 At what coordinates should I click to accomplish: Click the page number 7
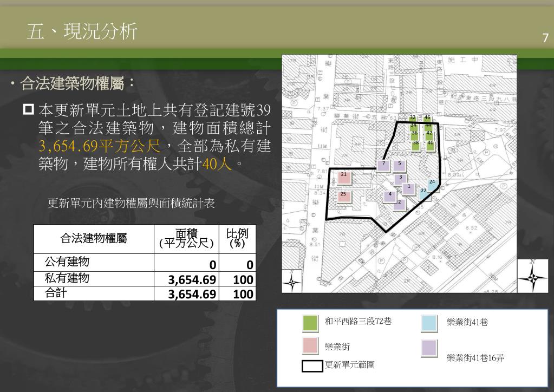click(x=545, y=38)
